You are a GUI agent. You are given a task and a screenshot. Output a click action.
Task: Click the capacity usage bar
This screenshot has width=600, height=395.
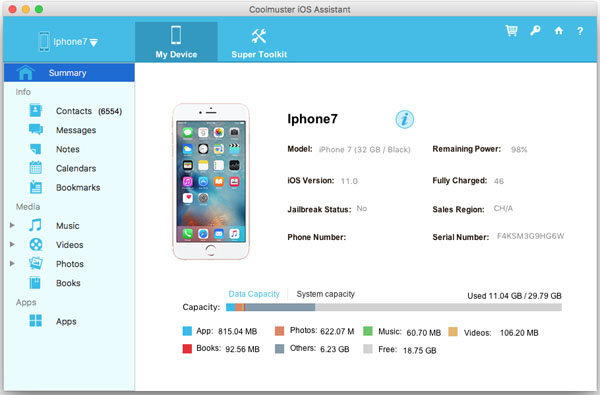click(394, 307)
